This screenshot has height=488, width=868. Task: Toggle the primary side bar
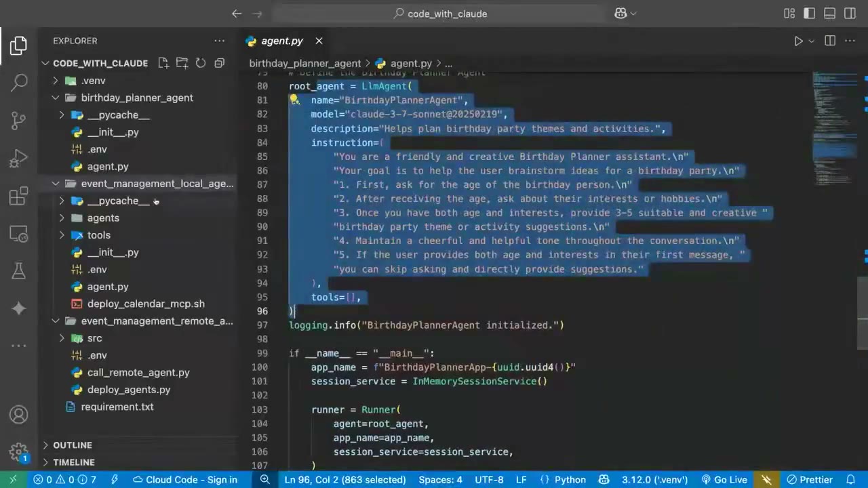coord(809,14)
